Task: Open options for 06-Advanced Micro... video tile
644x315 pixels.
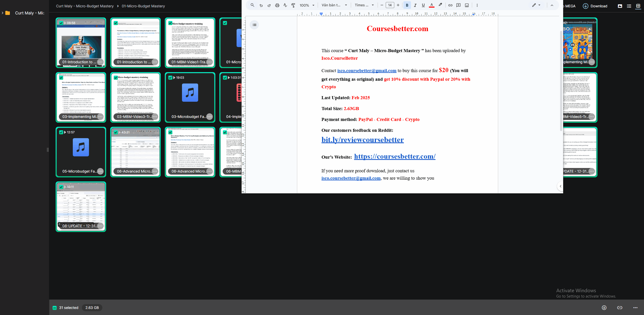Action: 155,171
